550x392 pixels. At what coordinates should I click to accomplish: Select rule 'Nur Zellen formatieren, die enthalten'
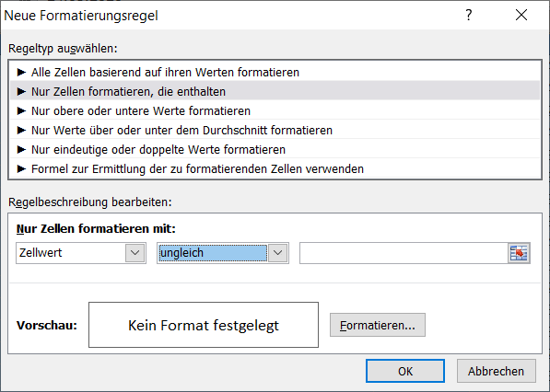coord(275,91)
